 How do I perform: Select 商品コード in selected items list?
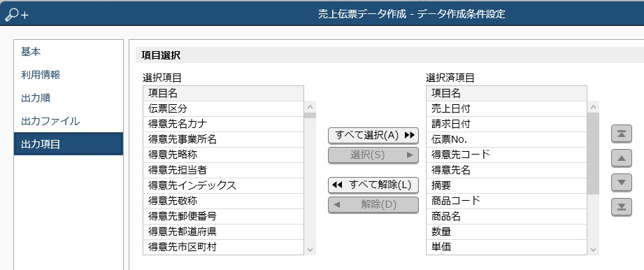click(x=506, y=201)
